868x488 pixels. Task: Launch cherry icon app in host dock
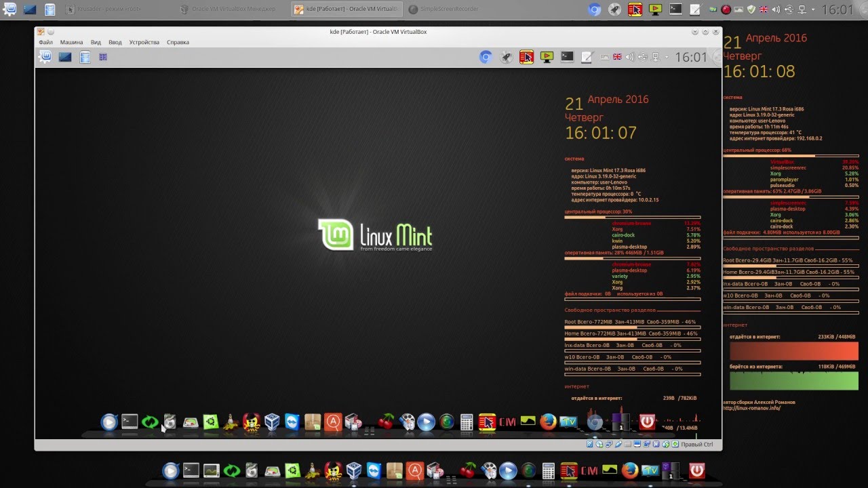tap(468, 470)
